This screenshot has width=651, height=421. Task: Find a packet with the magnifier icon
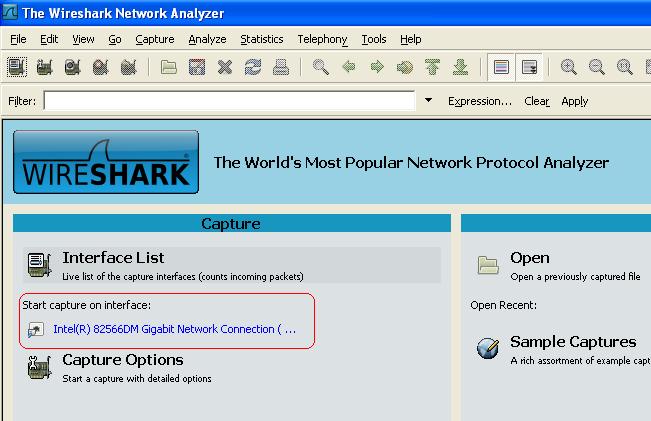pyautogui.click(x=321, y=67)
